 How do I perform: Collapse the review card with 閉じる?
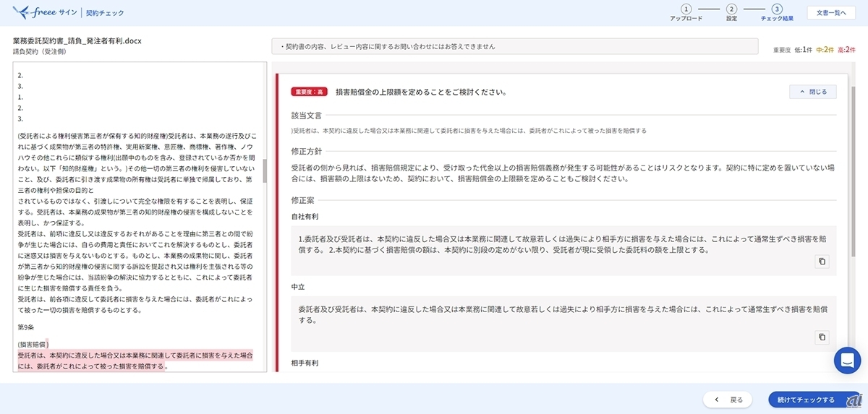813,92
